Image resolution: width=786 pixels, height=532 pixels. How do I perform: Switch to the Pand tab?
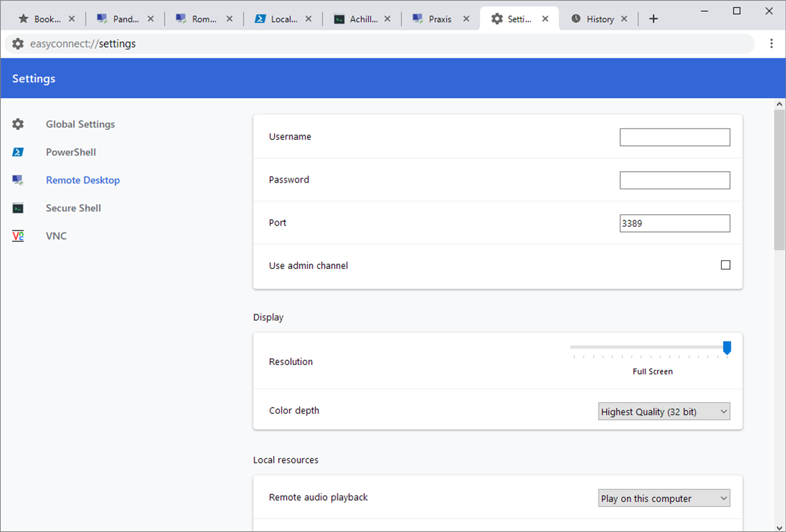click(125, 19)
